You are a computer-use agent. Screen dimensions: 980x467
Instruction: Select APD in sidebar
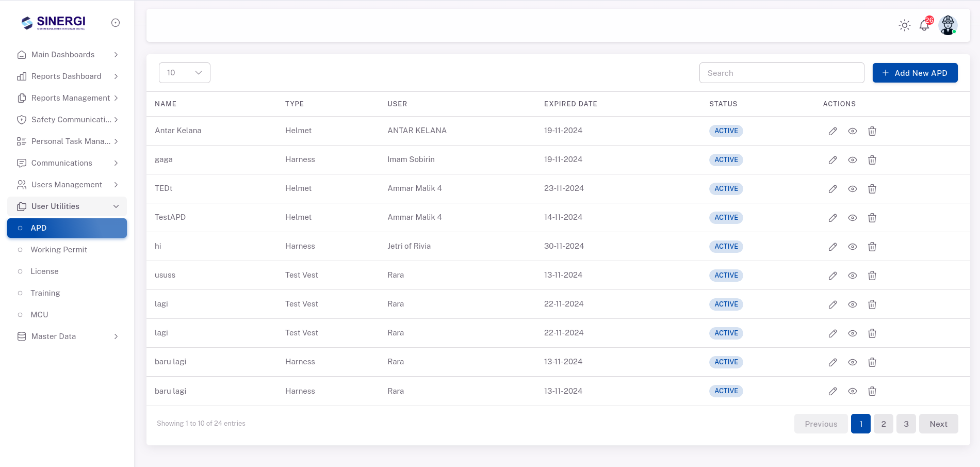coord(67,228)
